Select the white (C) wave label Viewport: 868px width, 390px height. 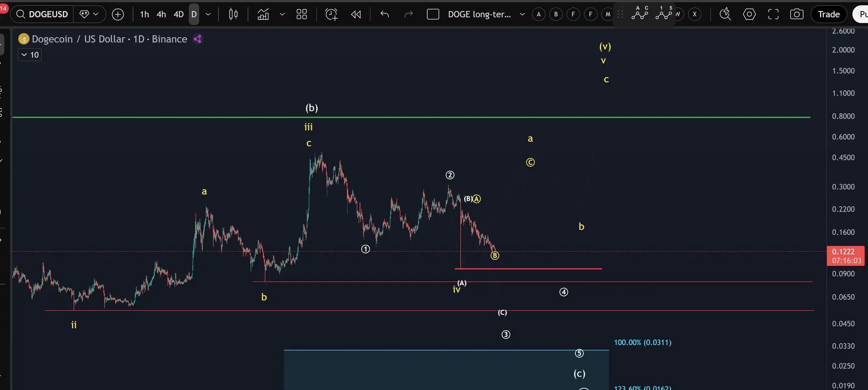click(502, 312)
